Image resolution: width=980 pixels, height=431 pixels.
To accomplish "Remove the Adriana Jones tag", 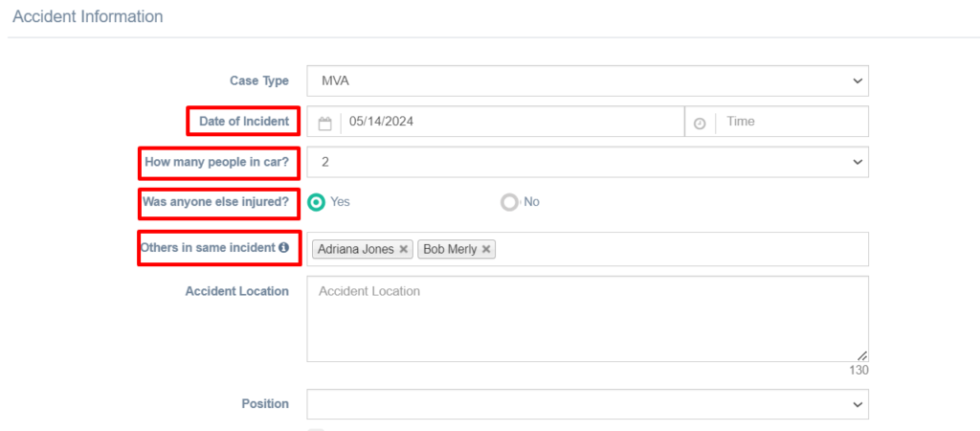I will [404, 249].
